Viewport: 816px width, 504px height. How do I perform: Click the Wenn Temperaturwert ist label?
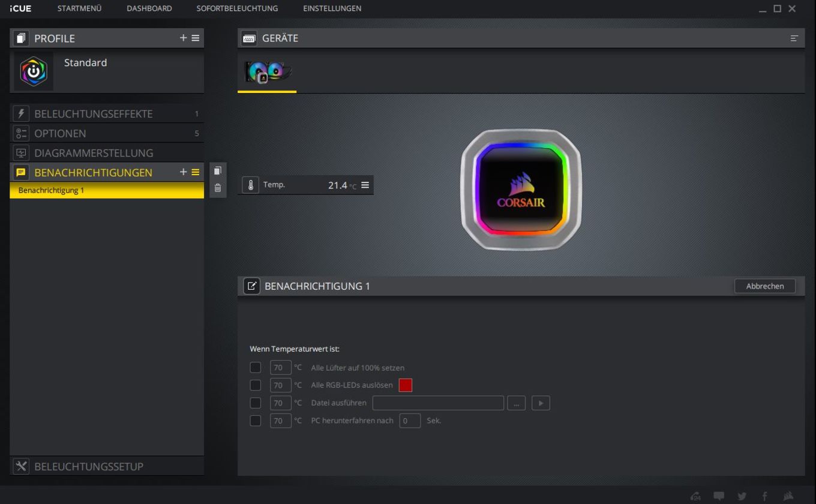click(x=295, y=349)
